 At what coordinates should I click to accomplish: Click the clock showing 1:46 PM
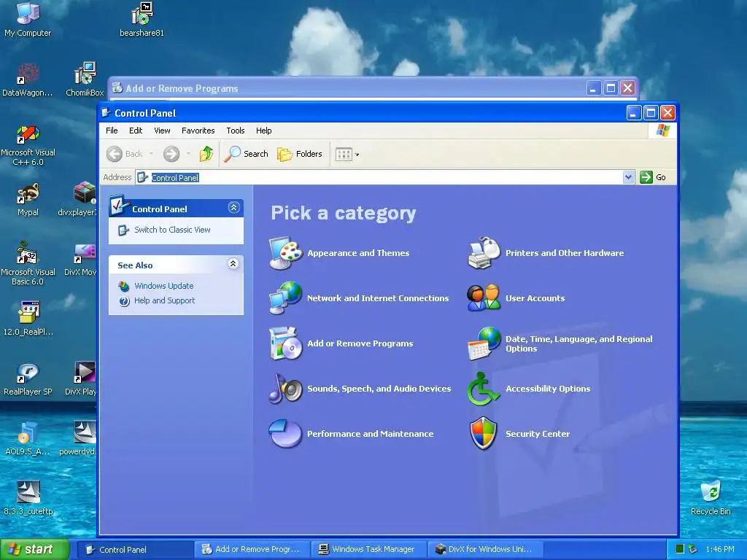click(x=719, y=549)
